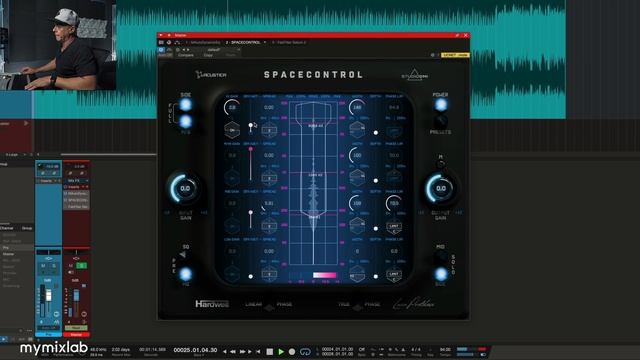The image size is (640, 360).
Task: Click the Master channel volume fader
Action: coord(76,296)
